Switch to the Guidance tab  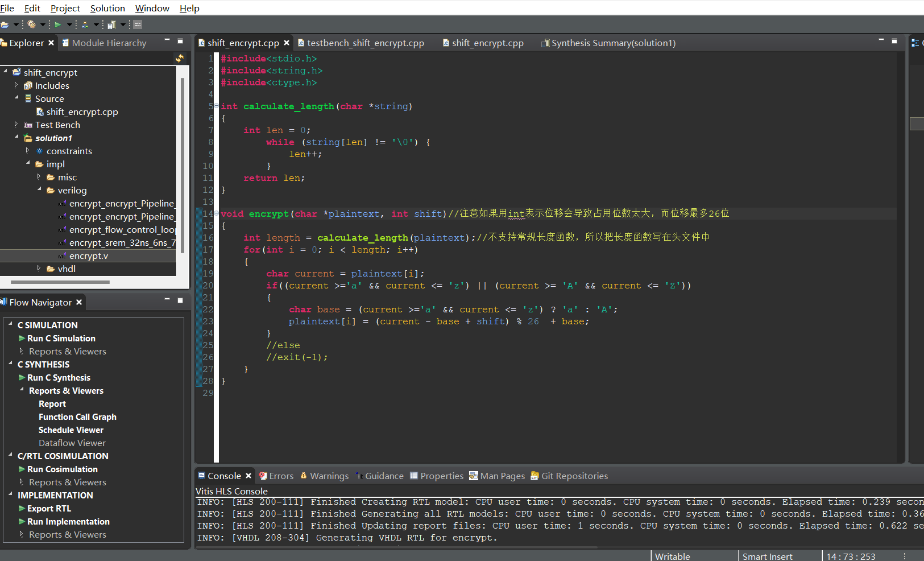379,476
